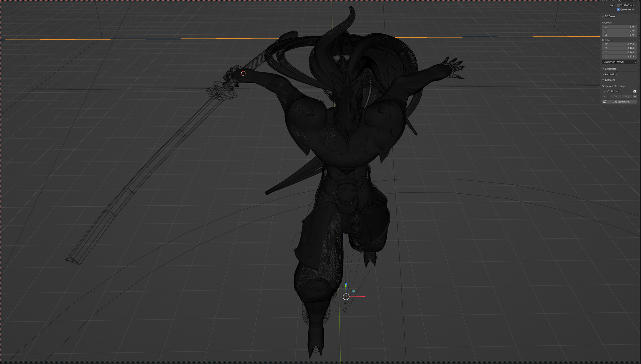This screenshot has height=364, width=641.
Task: Click the globe icon on Geo-coordinates
Action: (x=604, y=102)
